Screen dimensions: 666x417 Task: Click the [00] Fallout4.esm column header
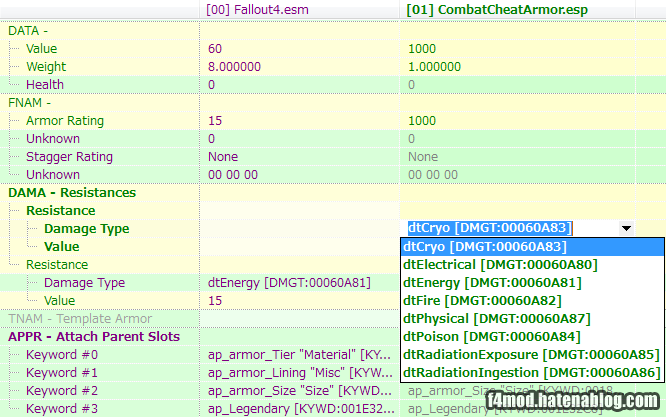(x=299, y=9)
